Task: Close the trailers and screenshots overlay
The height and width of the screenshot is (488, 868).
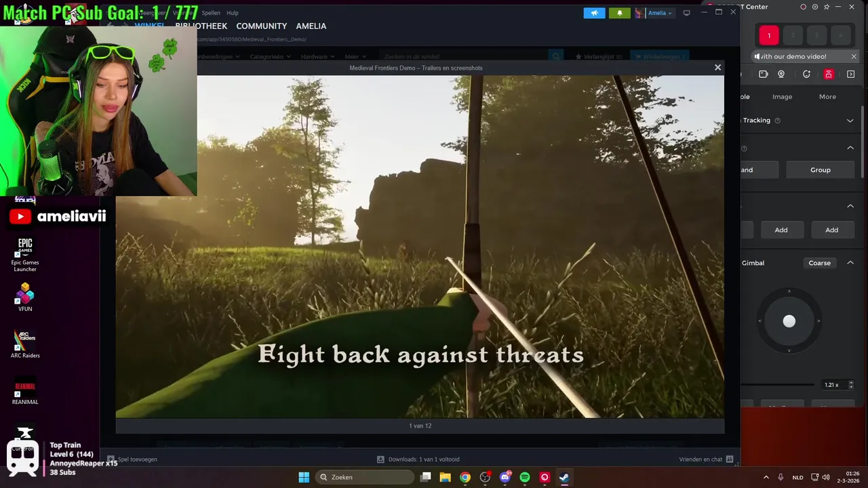Action: click(717, 67)
